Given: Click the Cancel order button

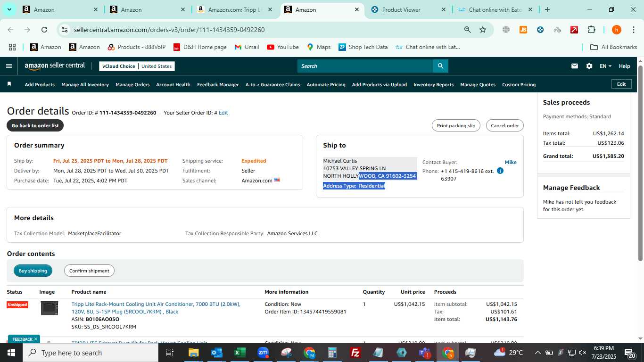Looking at the screenshot, I should [504, 125].
